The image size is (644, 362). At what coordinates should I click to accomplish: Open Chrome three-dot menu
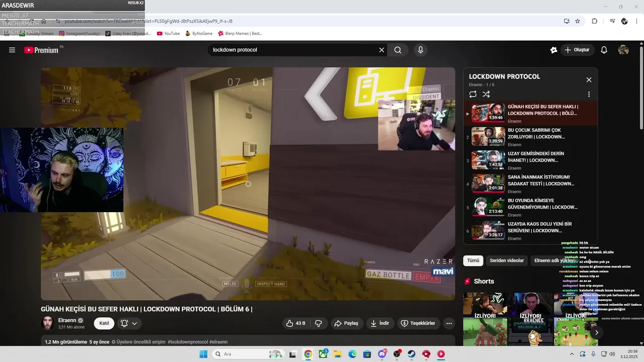point(636,21)
